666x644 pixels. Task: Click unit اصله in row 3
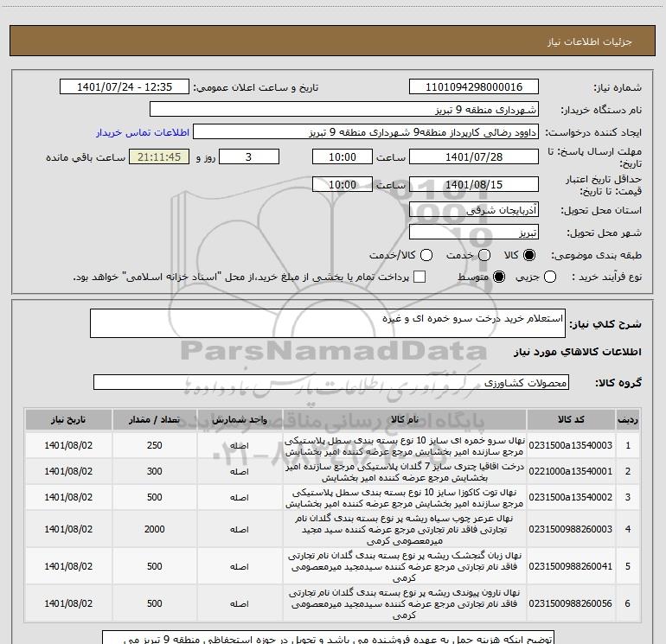[x=239, y=498]
